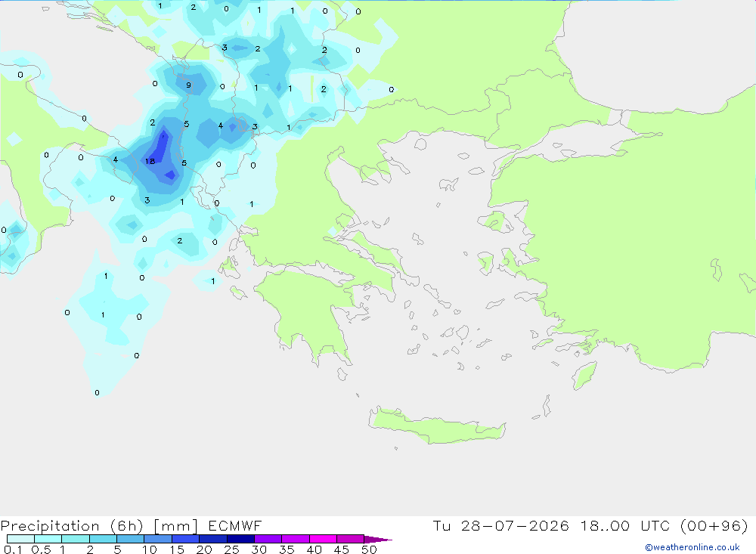The image size is (756, 554).
Task: Click the 'Precipitation (6h) [mm] ECMWF' title
Action: pyautogui.click(x=131, y=525)
